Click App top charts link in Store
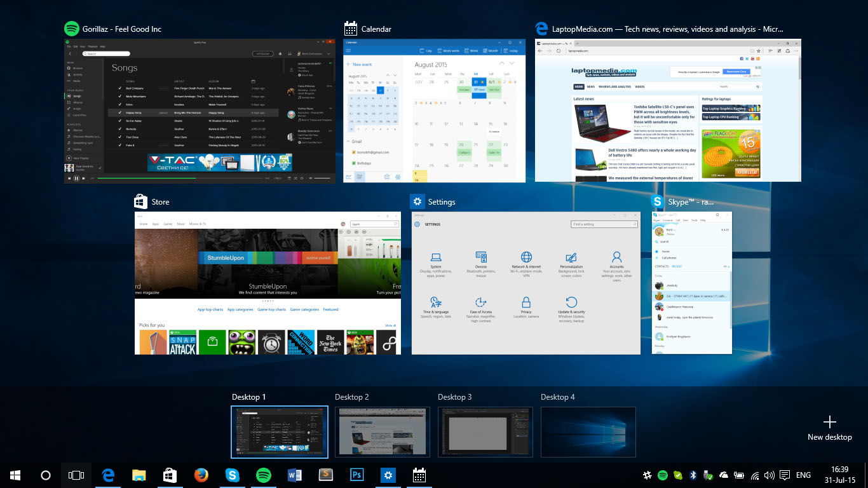The width and height of the screenshot is (868, 488). pyautogui.click(x=210, y=309)
